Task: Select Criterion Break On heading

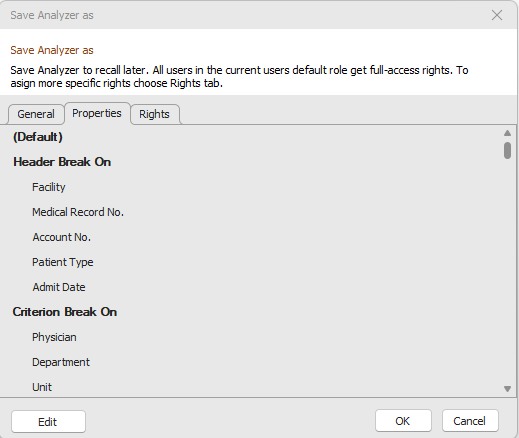Action: 65,312
